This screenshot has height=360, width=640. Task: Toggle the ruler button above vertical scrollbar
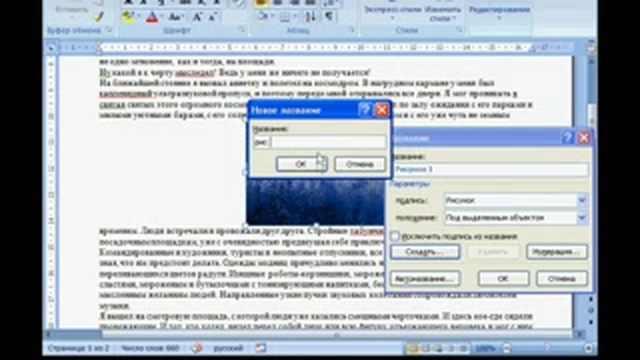(591, 48)
